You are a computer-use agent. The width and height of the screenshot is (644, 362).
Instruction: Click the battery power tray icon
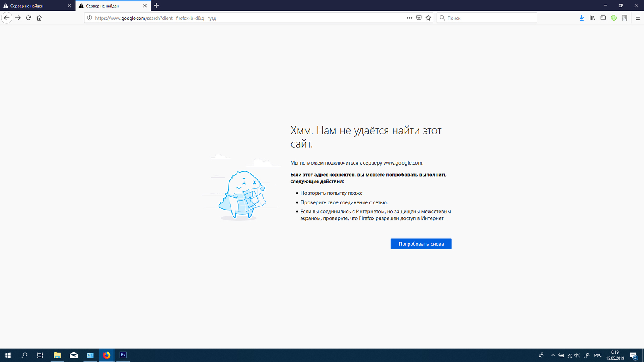pyautogui.click(x=561, y=355)
